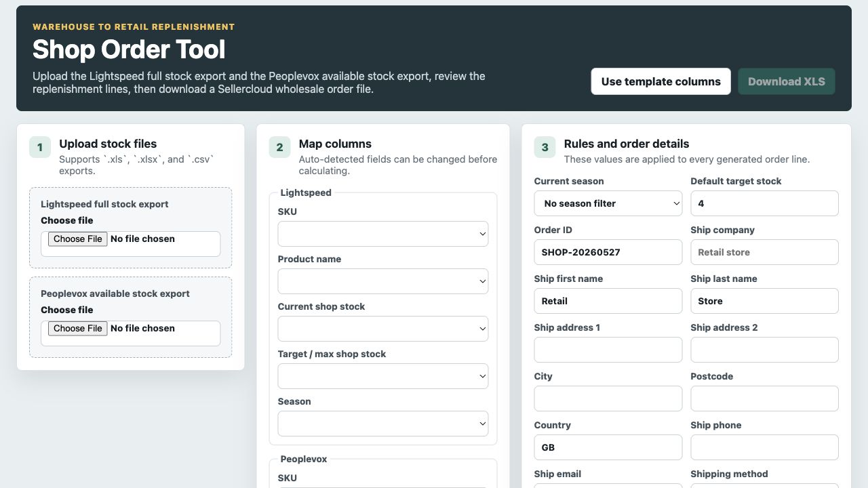Click the Lightspeed fieldset legend
This screenshot has width=868, height=488.
[x=306, y=192]
